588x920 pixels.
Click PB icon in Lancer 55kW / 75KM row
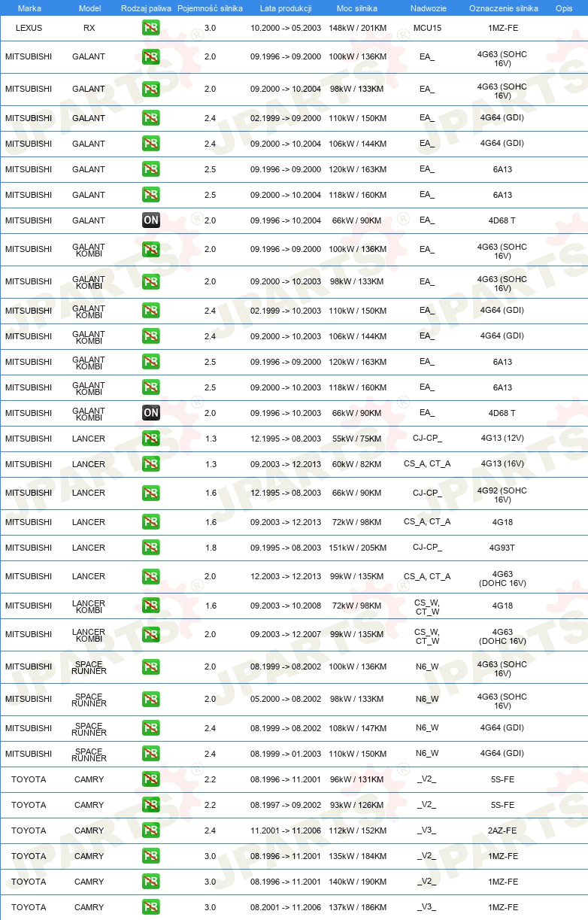150,439
